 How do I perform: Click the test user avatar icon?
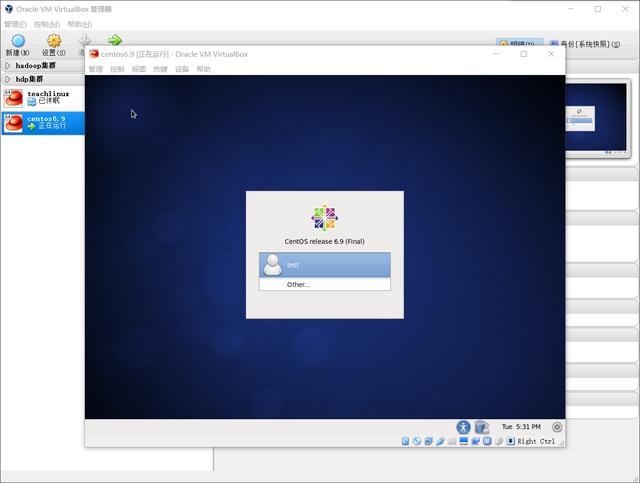[x=272, y=265]
